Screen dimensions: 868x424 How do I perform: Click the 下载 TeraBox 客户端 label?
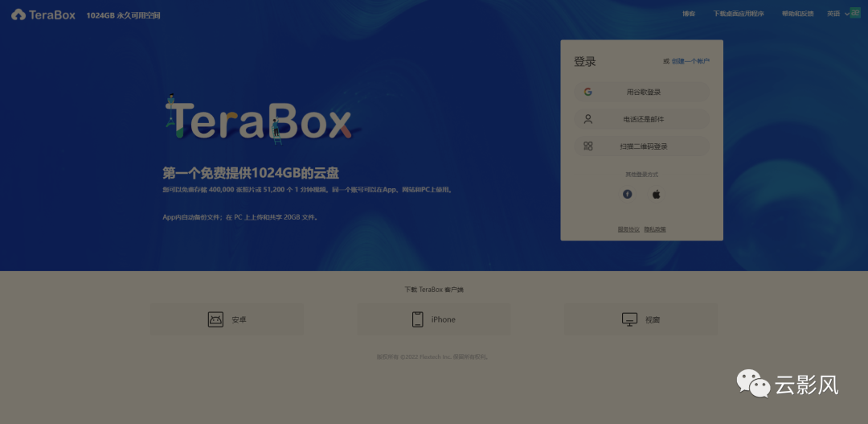tap(434, 290)
